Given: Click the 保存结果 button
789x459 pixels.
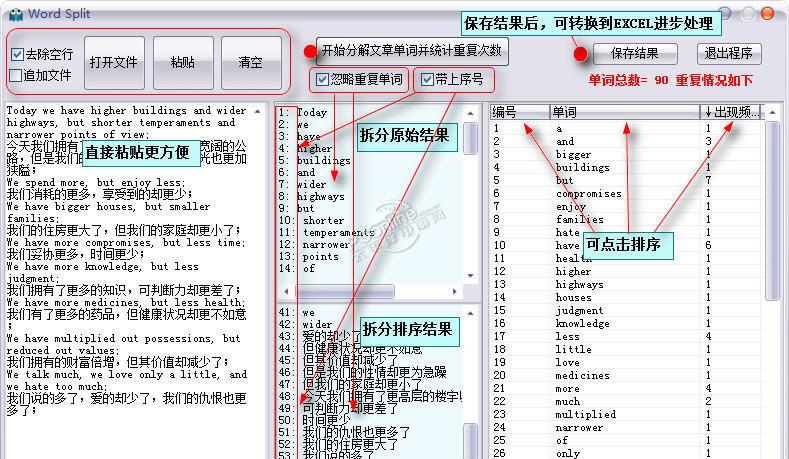Looking at the screenshot, I should click(x=635, y=53).
